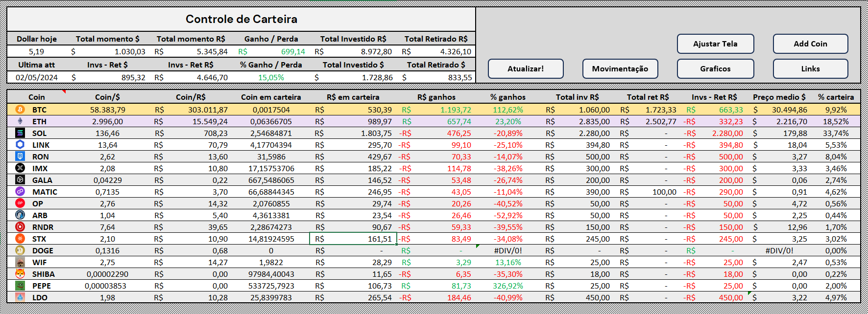Click the LINK coin icon
Image resolution: width=868 pixels, height=314 pixels.
coord(20,145)
